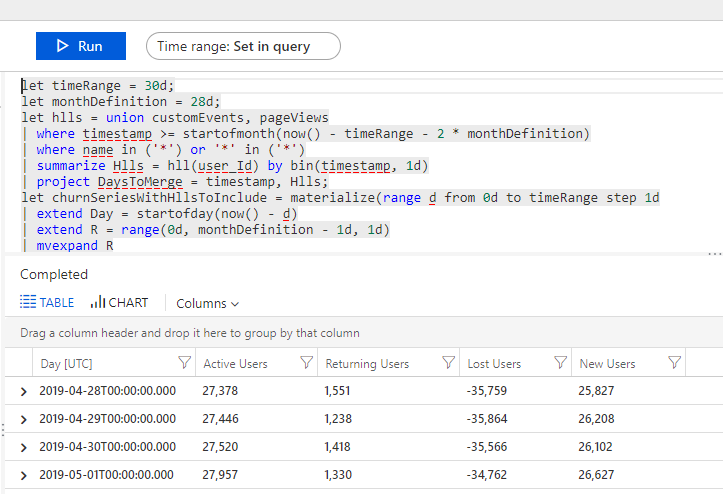Select the cell 26,627 under New Users
The width and height of the screenshot is (723, 494).
596,475
